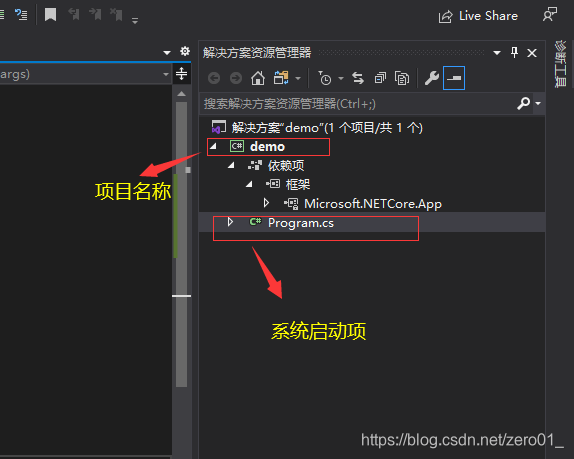The image size is (574, 459).
Task: Click the uncomment selected lines icon
Action: 21,15
